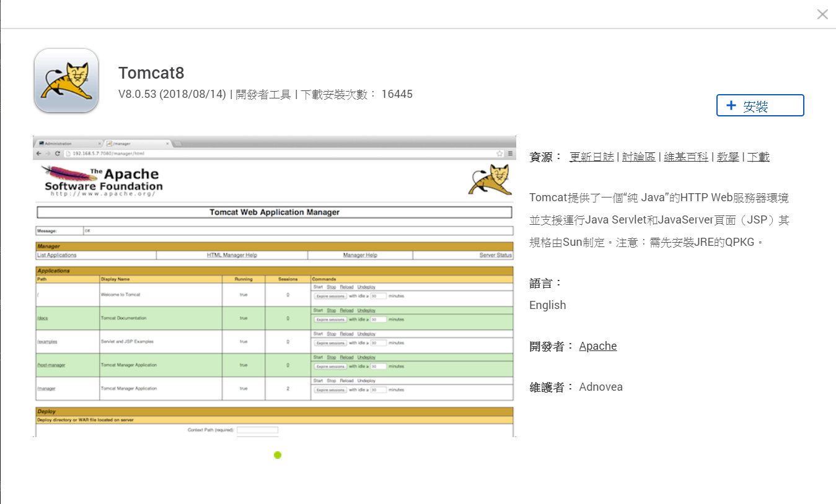Image resolution: width=836 pixels, height=504 pixels.
Task: Close the app detail dialog
Action: pos(822,14)
